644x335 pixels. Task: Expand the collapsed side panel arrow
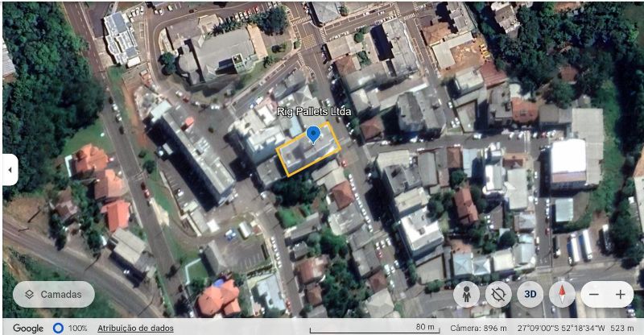[x=10, y=170]
